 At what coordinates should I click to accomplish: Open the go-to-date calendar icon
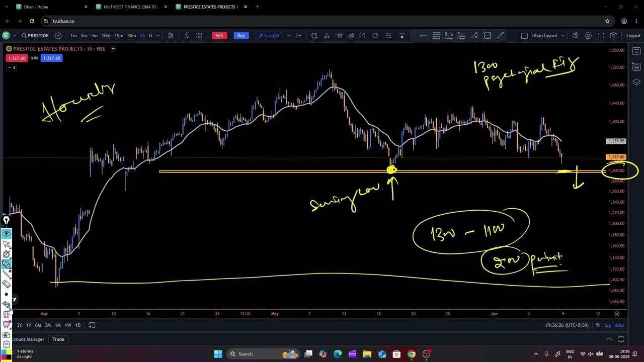tap(92, 325)
